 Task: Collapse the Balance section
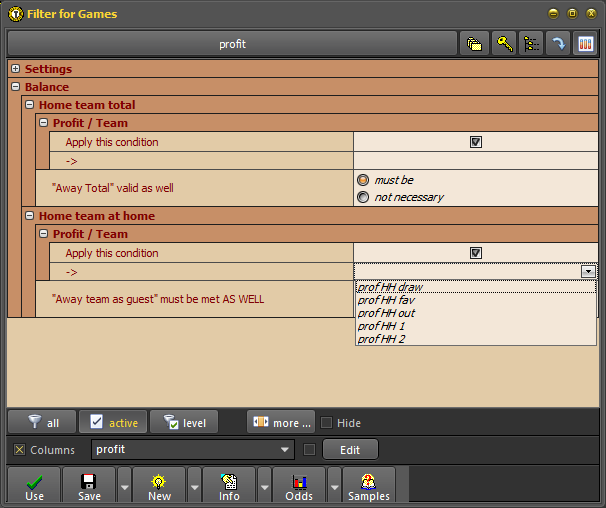tap(16, 87)
